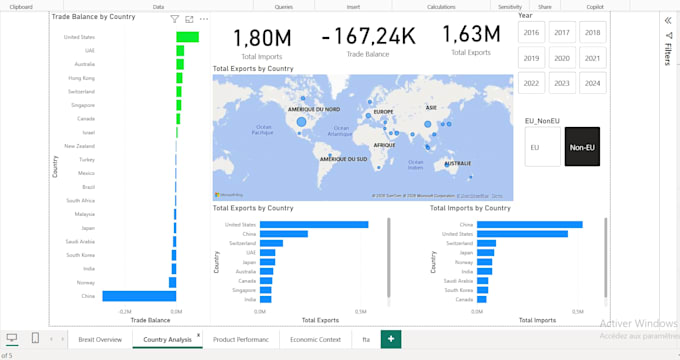Switch to desktop layout view icon

coord(12,338)
